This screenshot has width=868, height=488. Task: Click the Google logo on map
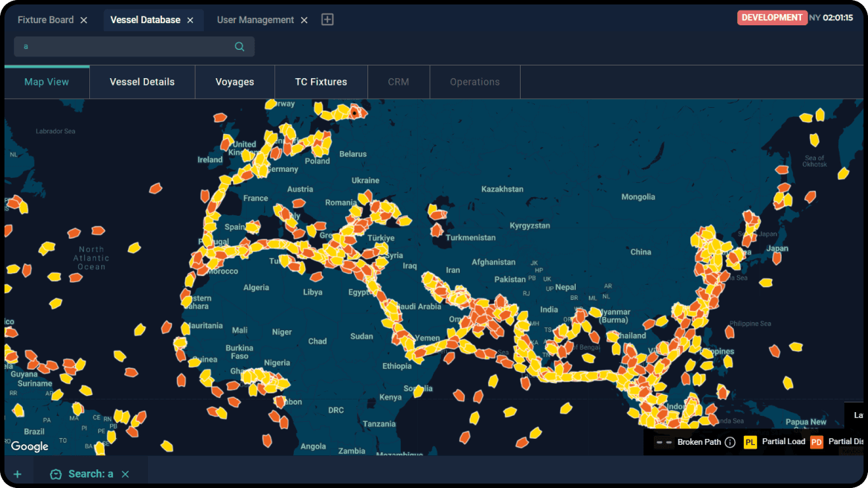[x=29, y=446]
